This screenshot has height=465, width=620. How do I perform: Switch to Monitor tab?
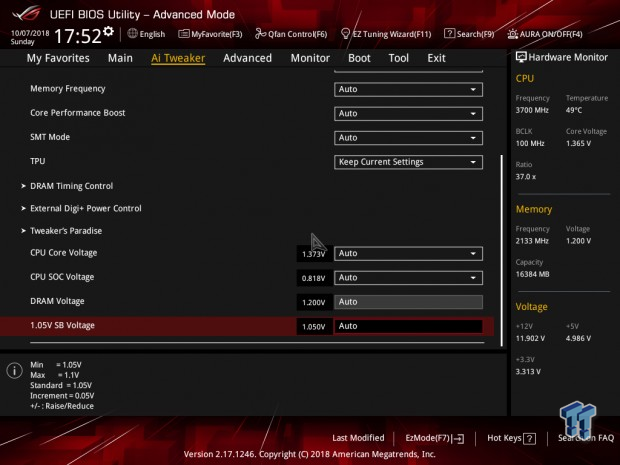[x=310, y=58]
